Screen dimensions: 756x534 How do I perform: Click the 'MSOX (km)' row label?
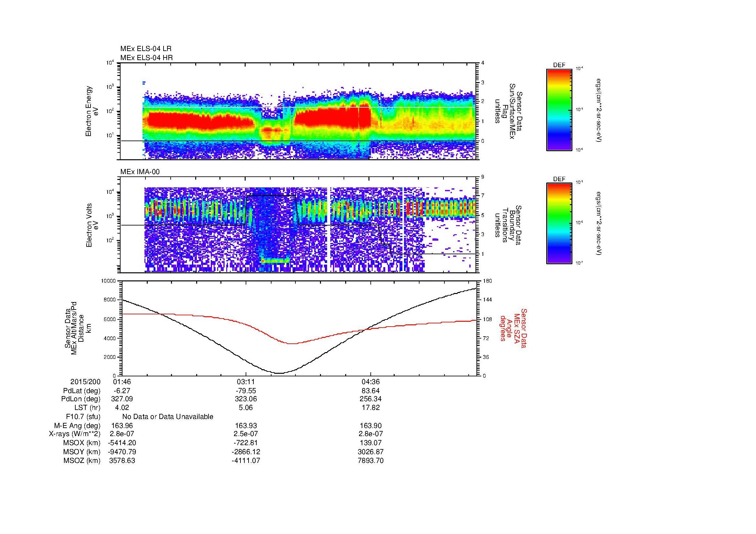tap(82, 443)
